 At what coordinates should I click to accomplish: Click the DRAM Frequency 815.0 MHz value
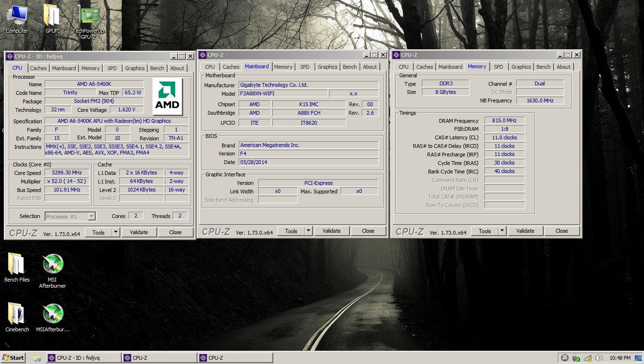tap(504, 120)
